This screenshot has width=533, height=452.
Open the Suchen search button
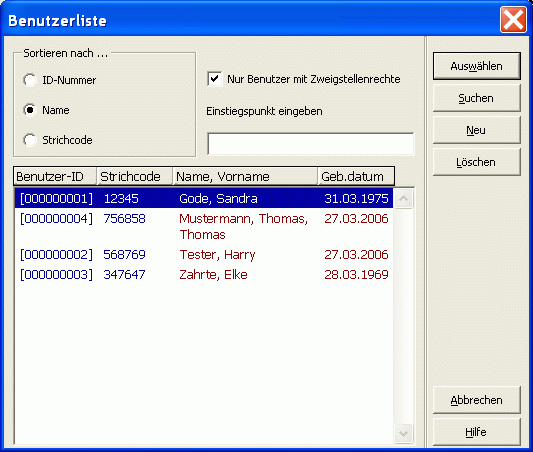pos(477,98)
